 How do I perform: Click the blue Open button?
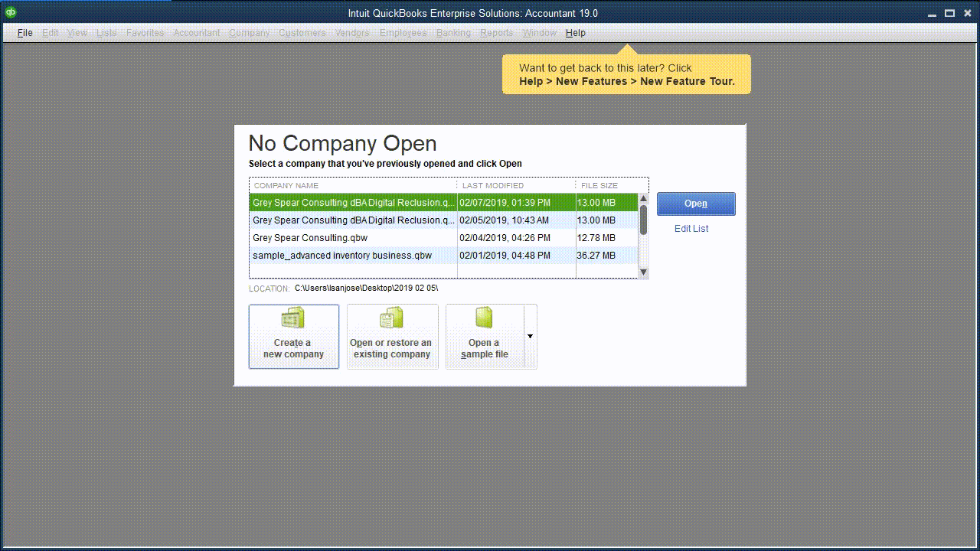696,204
